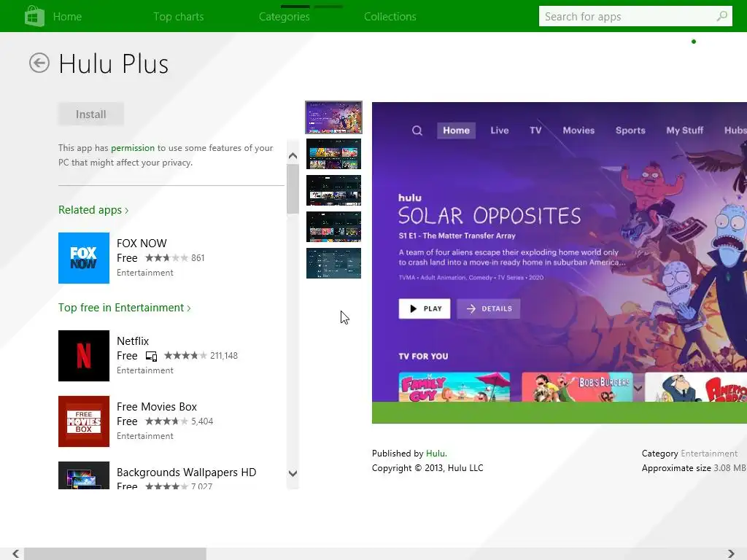This screenshot has height=560, width=747.
Task: Click the Entertainment category link
Action: pyautogui.click(x=709, y=454)
